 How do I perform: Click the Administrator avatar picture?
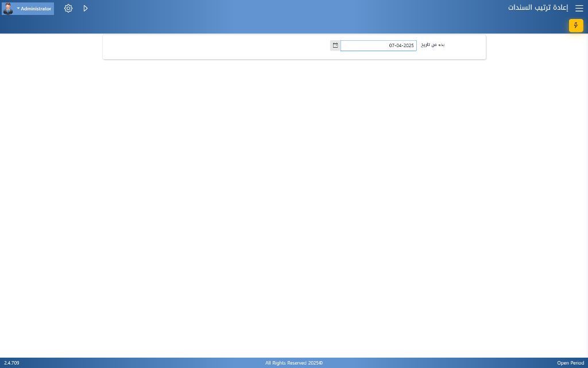[8, 9]
